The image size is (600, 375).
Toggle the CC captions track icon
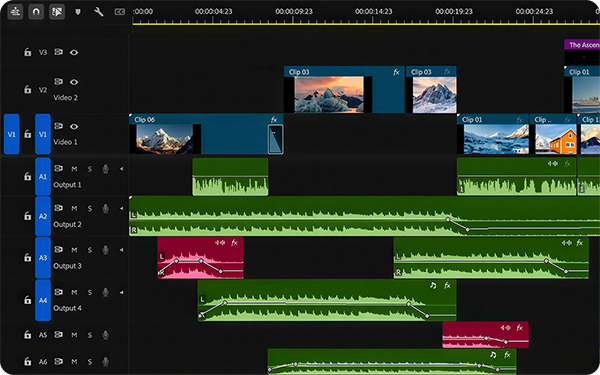coord(120,12)
